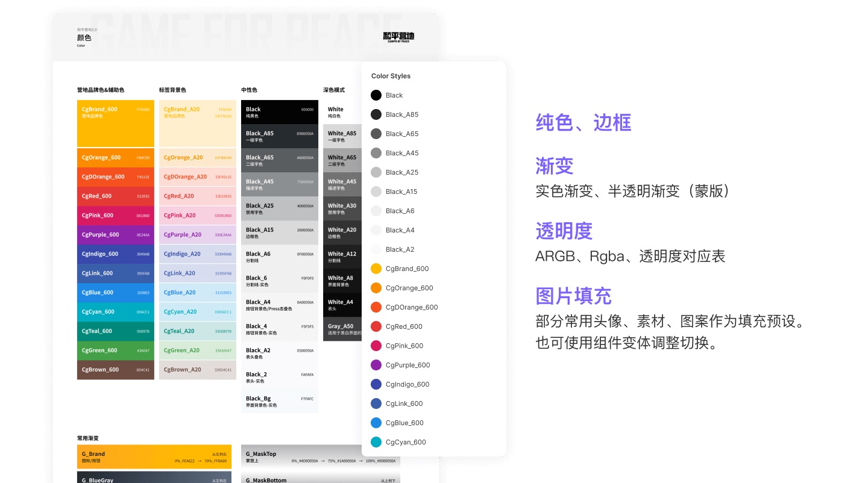Click the White_A20 swatch in dark mode column

coord(342,232)
